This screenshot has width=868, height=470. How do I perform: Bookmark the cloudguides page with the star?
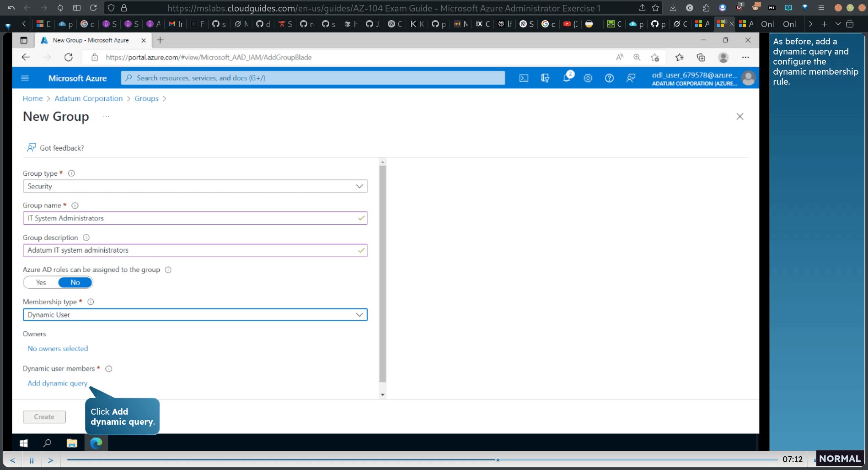pos(655,8)
